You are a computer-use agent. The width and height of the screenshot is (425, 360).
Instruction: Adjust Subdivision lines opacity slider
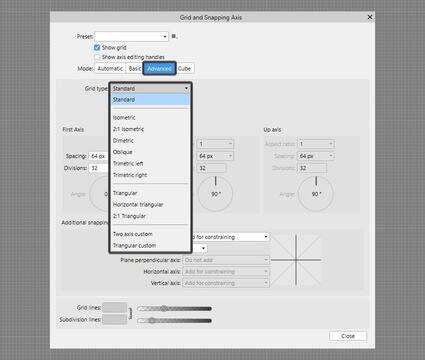(x=175, y=321)
